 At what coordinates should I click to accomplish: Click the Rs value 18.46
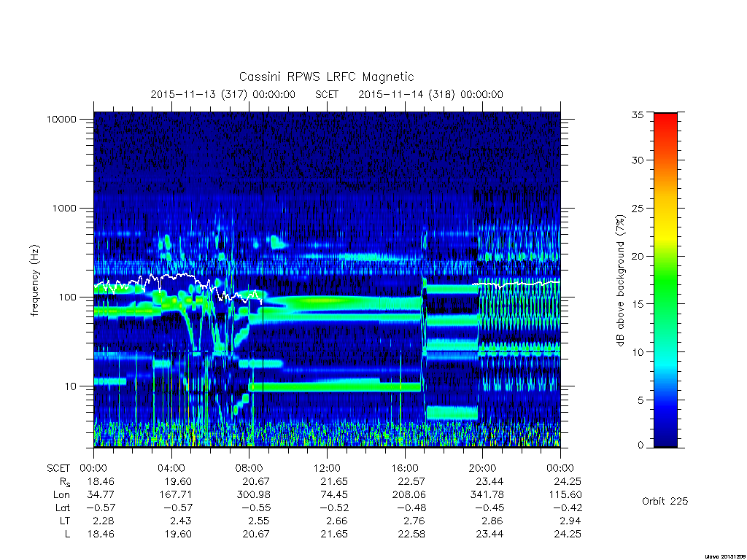(101, 481)
